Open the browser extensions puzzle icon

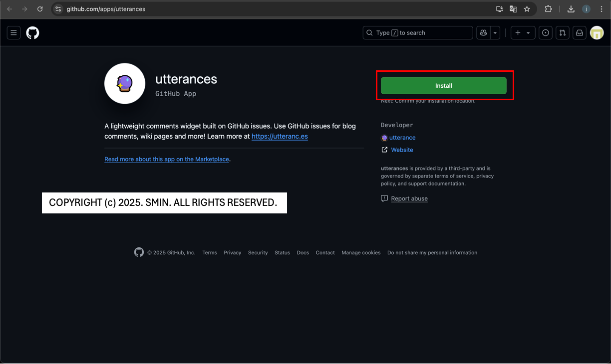click(548, 9)
